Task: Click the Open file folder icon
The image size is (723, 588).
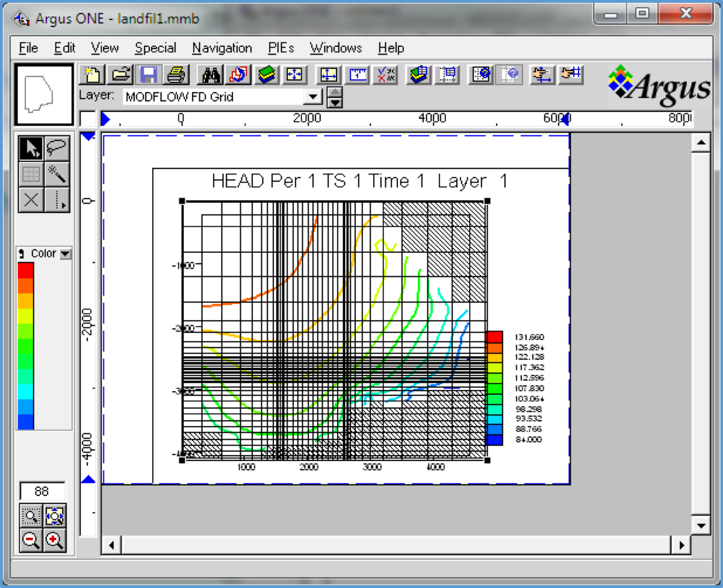Action: (x=121, y=75)
